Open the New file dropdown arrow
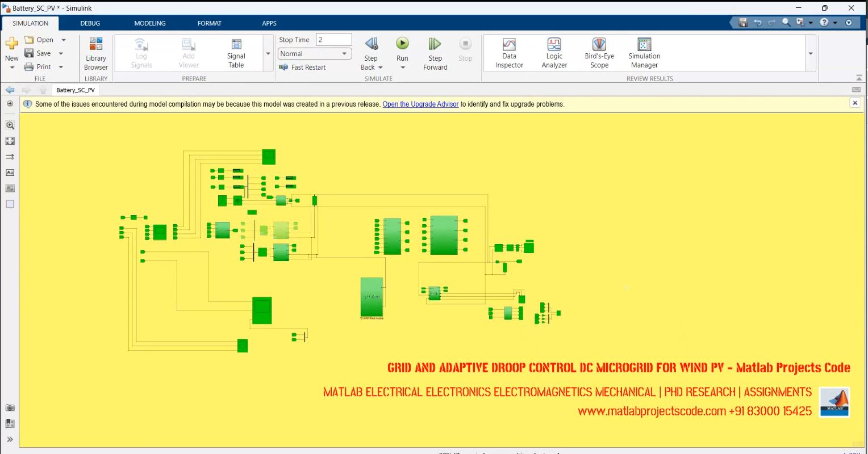Viewport: 868px width, 454px height. [x=11, y=67]
